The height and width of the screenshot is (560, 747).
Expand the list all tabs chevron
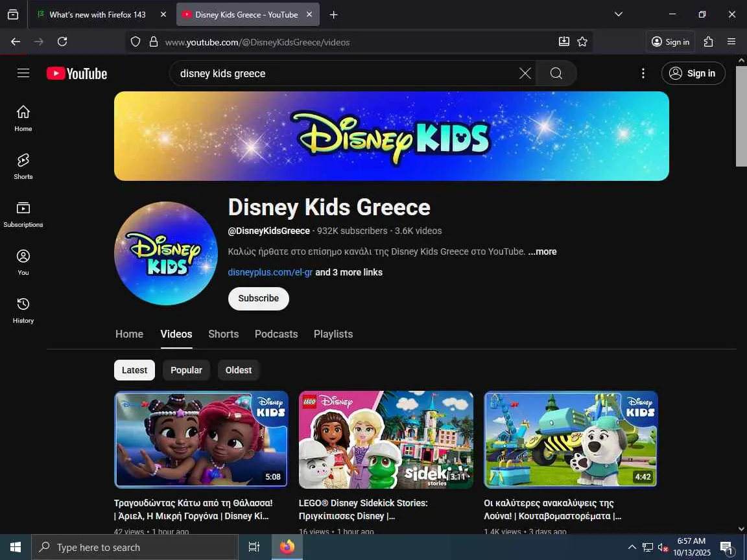[619, 14]
